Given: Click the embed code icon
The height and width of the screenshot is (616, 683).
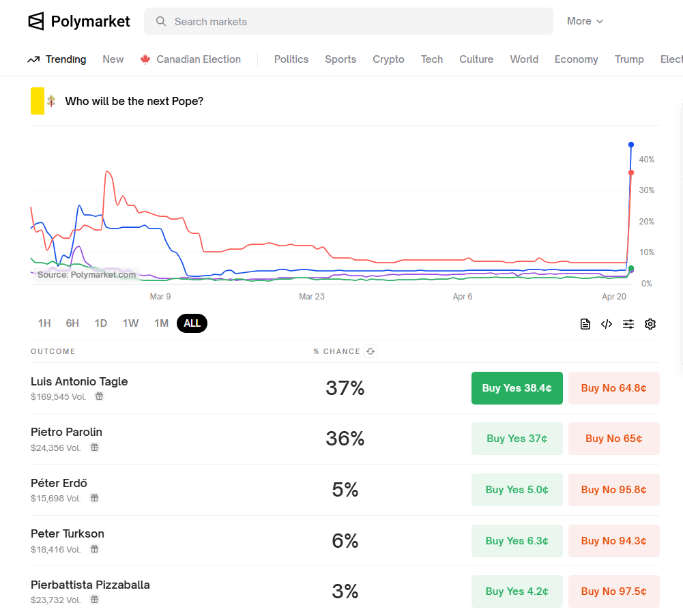Looking at the screenshot, I should (607, 324).
